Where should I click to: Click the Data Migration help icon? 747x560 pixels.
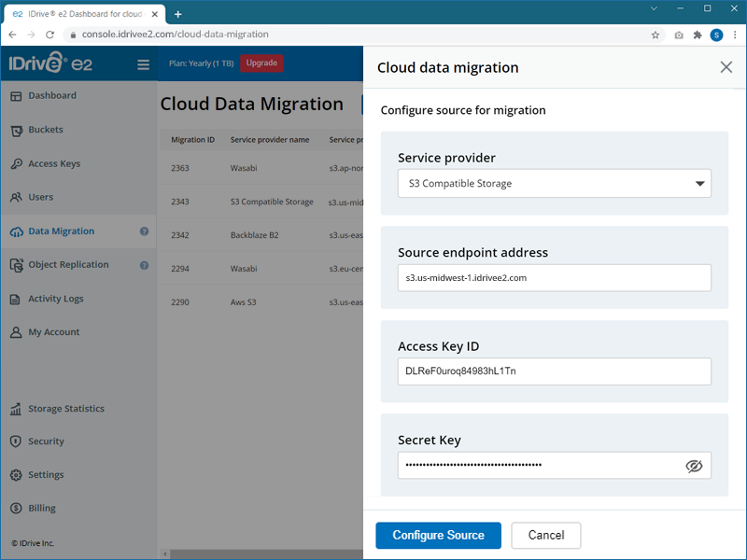point(145,231)
